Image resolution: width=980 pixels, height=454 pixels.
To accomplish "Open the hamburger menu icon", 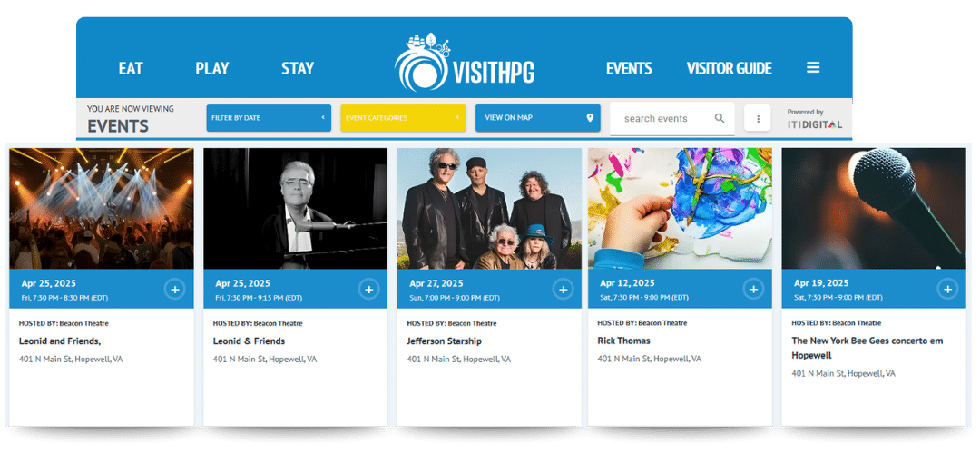I will (x=812, y=67).
